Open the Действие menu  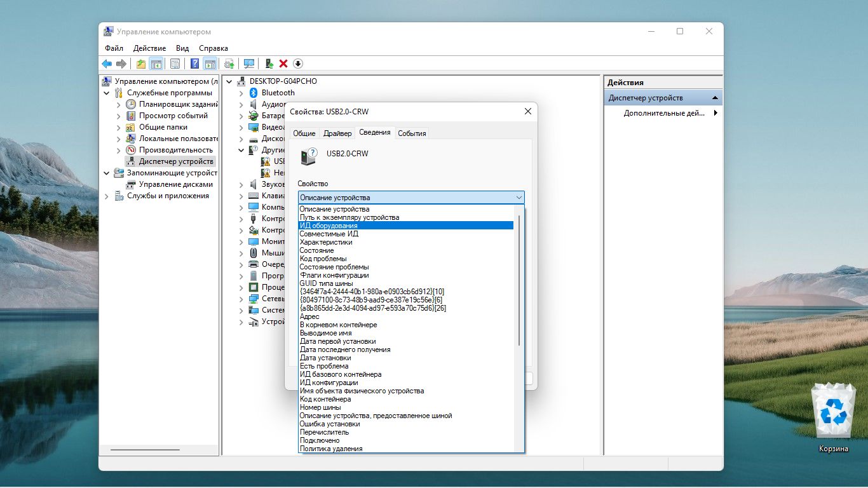click(149, 48)
